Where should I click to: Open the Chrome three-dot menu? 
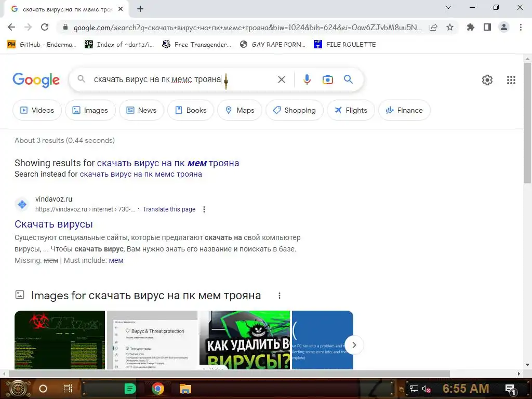(x=521, y=27)
